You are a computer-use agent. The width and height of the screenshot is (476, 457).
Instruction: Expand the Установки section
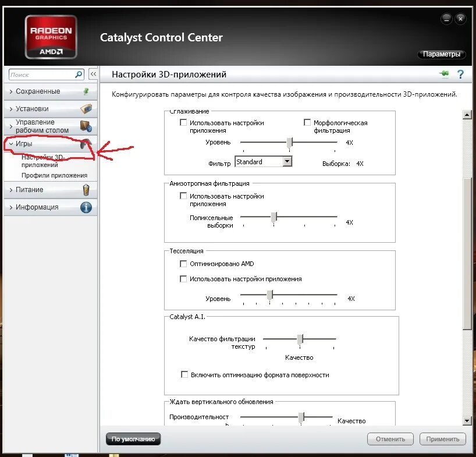tap(51, 109)
